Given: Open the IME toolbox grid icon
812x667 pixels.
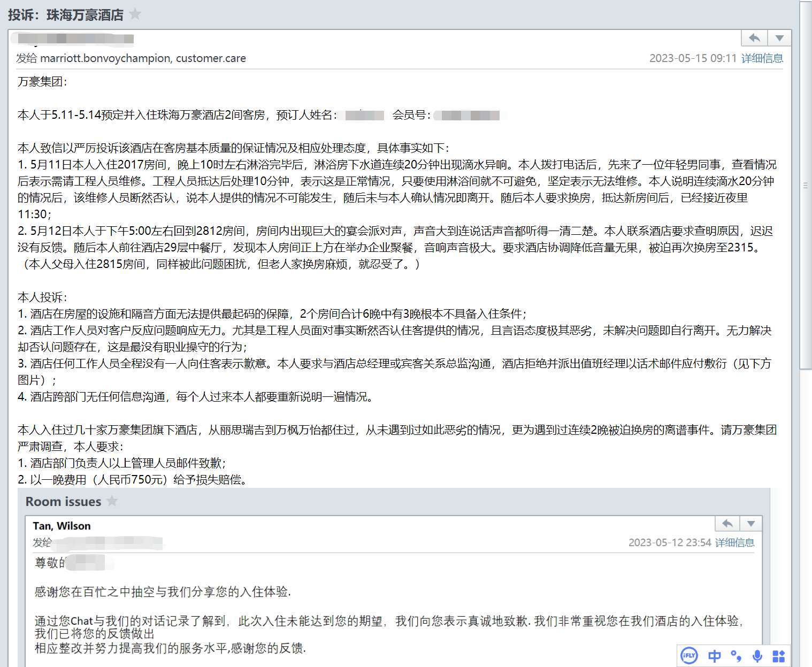Looking at the screenshot, I should tap(779, 656).
